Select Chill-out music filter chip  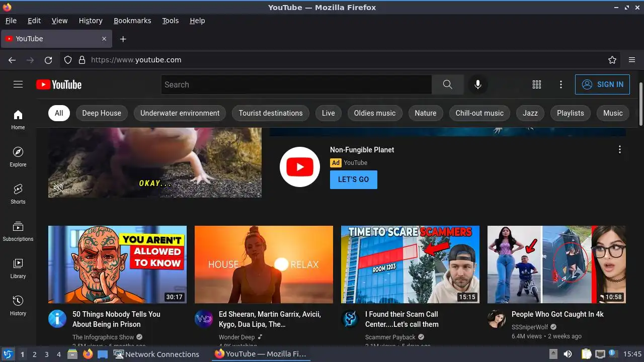click(x=479, y=113)
